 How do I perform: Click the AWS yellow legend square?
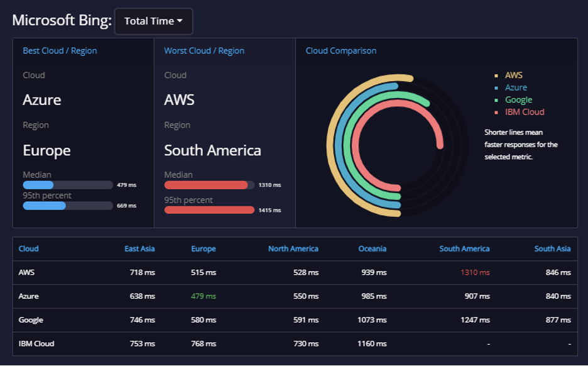[x=496, y=76]
